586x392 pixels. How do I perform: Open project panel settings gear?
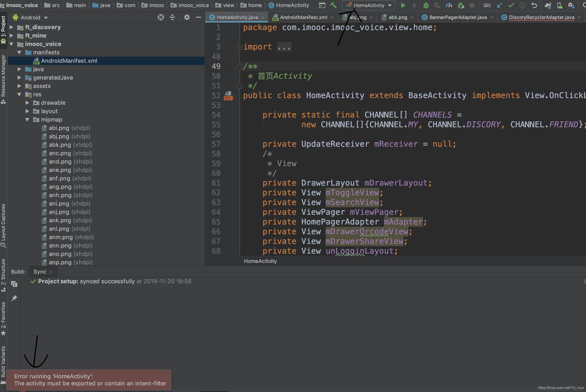(187, 17)
